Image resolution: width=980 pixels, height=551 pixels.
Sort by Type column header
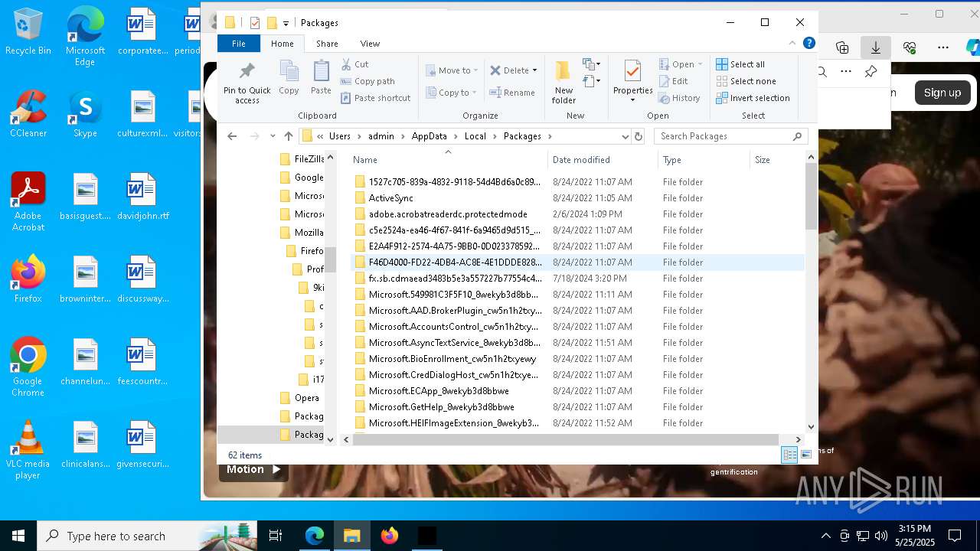click(x=704, y=160)
